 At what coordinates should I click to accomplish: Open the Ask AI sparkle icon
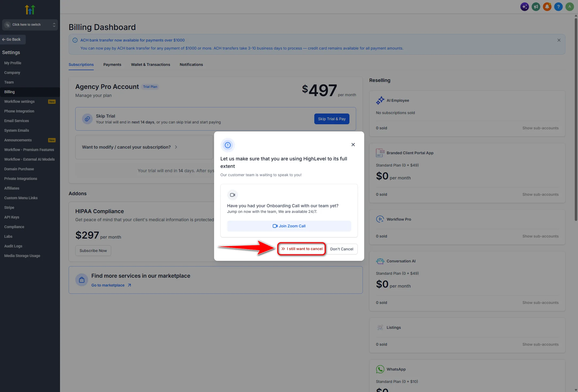click(x=524, y=7)
